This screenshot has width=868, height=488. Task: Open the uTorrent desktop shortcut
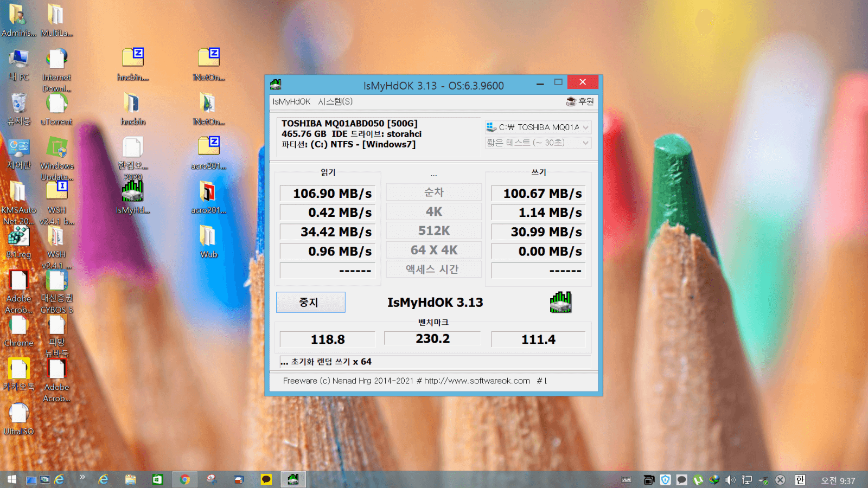click(x=56, y=110)
